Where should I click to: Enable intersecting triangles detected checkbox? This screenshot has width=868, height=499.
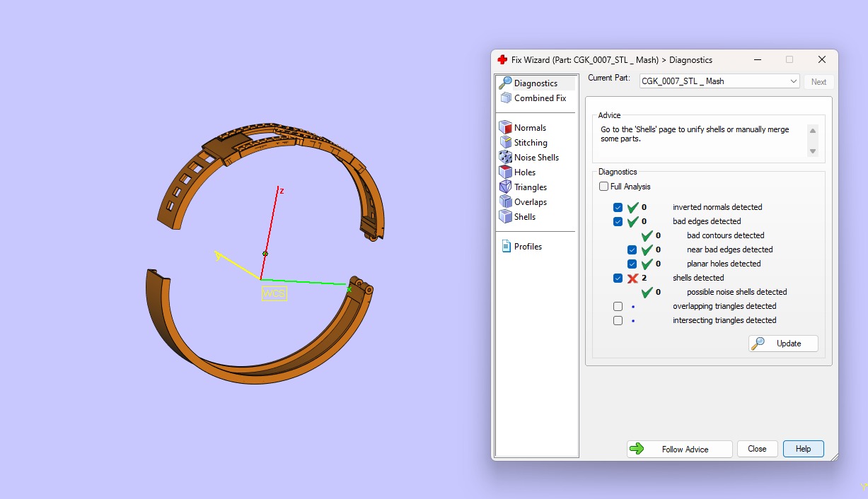[x=618, y=320]
